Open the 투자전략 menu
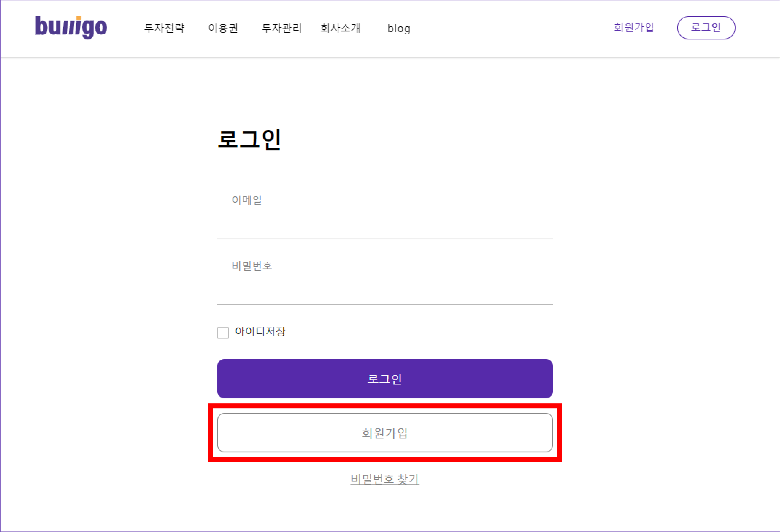The image size is (780, 532). point(164,28)
